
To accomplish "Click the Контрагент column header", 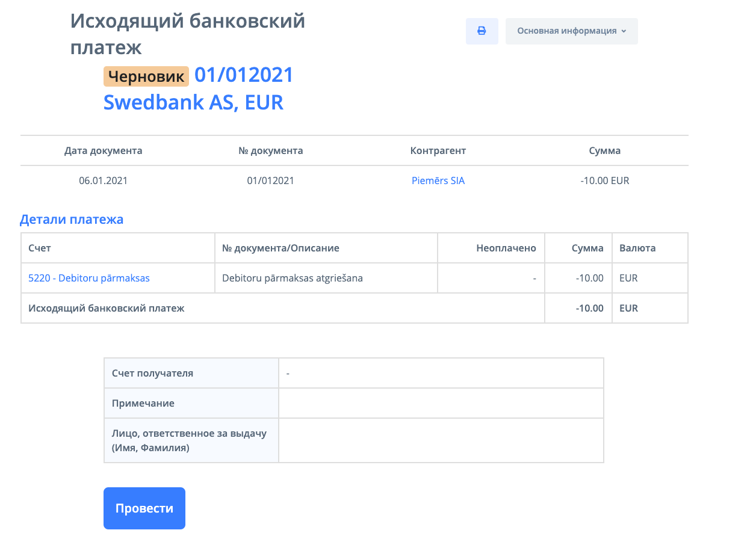I will [x=438, y=150].
